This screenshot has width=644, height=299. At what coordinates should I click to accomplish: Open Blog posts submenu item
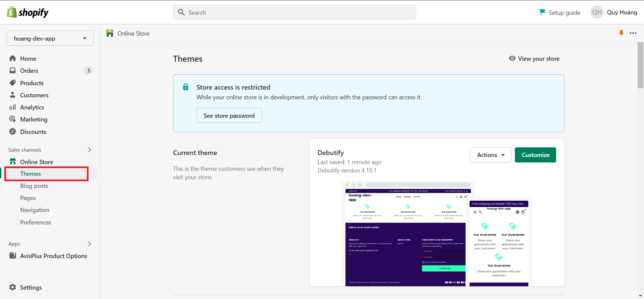pos(34,186)
